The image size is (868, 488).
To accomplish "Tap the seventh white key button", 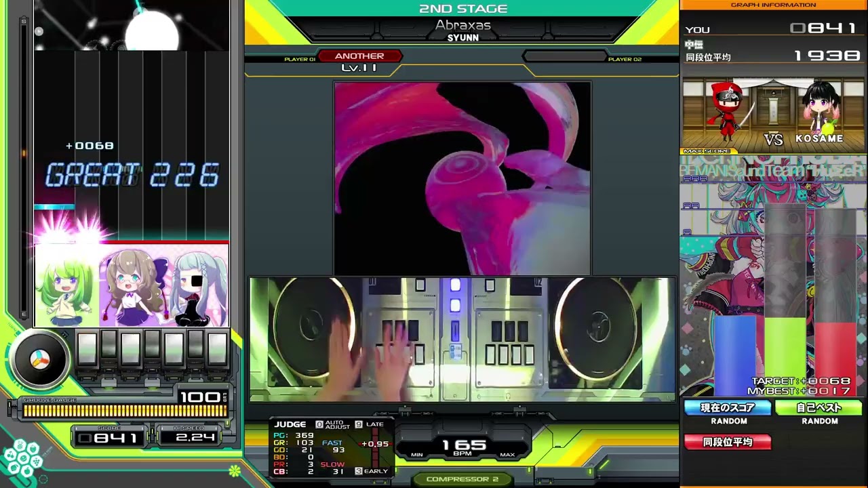I will pyautogui.click(x=217, y=349).
